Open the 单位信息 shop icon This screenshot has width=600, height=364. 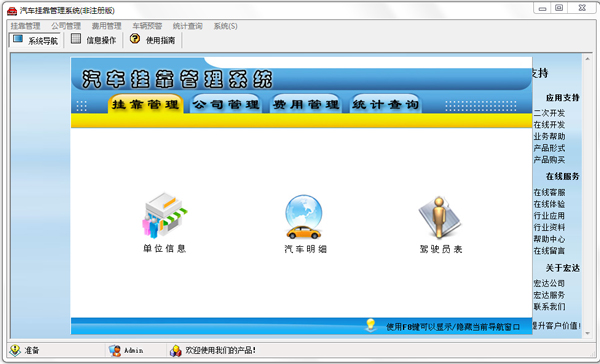[x=165, y=215]
